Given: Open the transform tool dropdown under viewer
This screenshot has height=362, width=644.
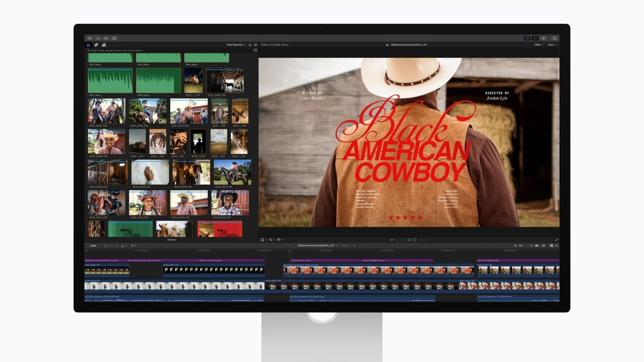Looking at the screenshot, I should point(264,240).
